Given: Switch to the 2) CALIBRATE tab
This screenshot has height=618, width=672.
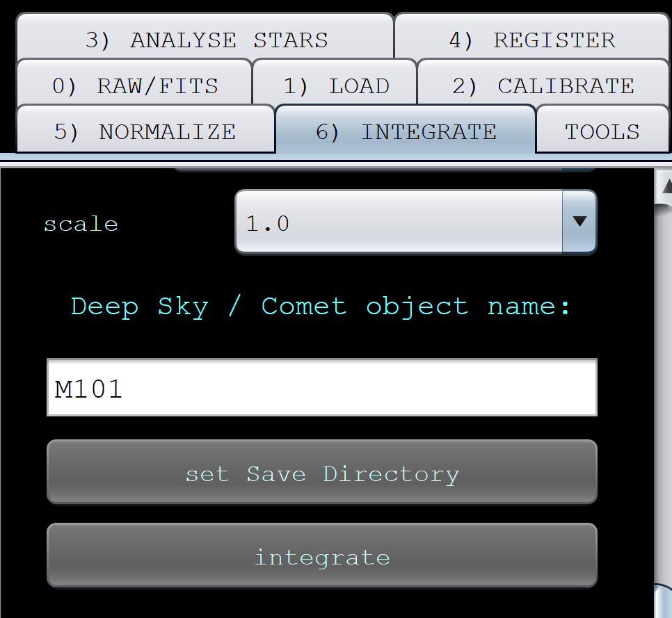Looking at the screenshot, I should [x=543, y=86].
